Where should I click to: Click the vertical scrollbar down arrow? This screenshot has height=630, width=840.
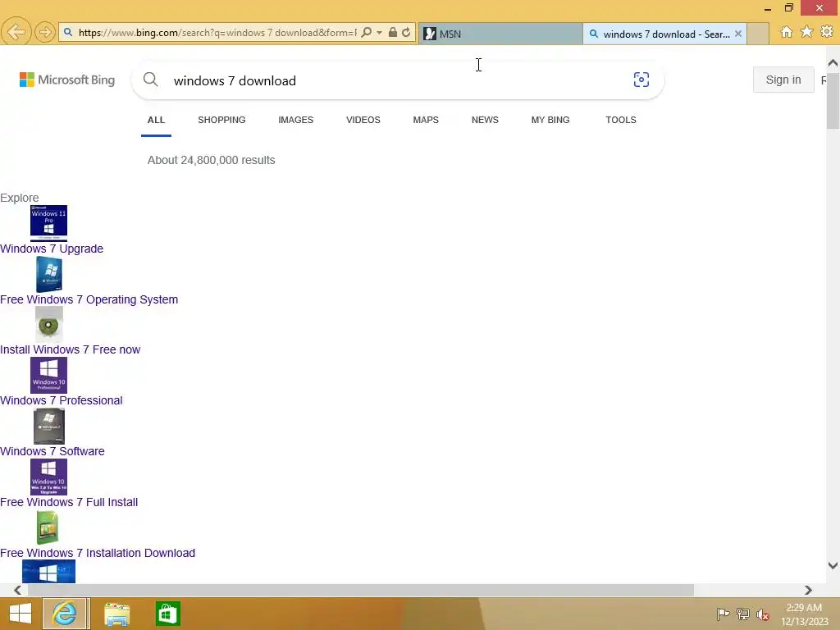[x=833, y=565]
